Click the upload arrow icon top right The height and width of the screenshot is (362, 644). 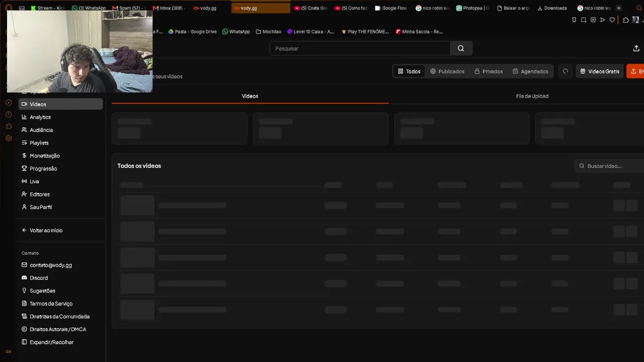[636, 48]
